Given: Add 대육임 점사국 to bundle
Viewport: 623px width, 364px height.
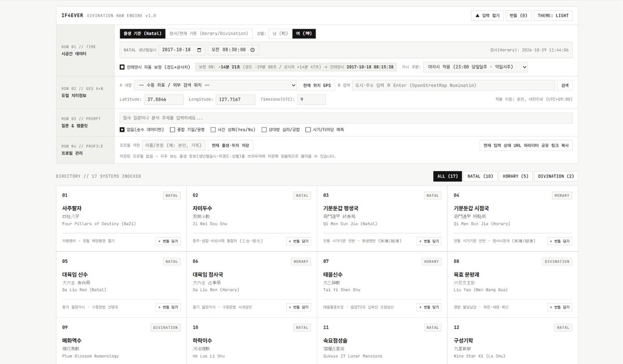Looking at the screenshot, I should [x=299, y=307].
